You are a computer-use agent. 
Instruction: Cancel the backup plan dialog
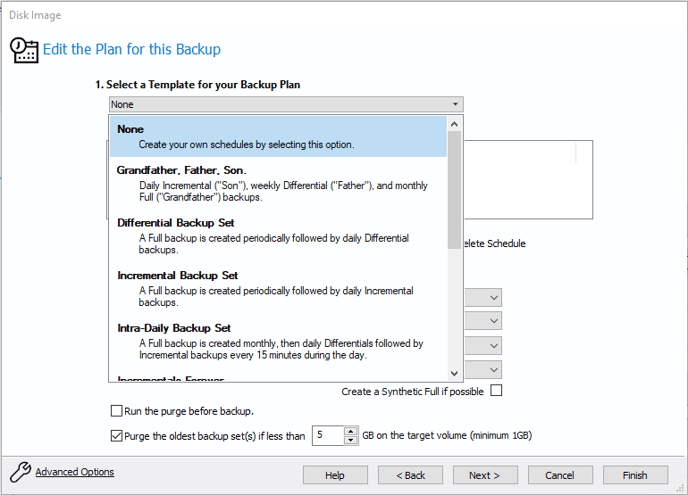click(x=560, y=475)
